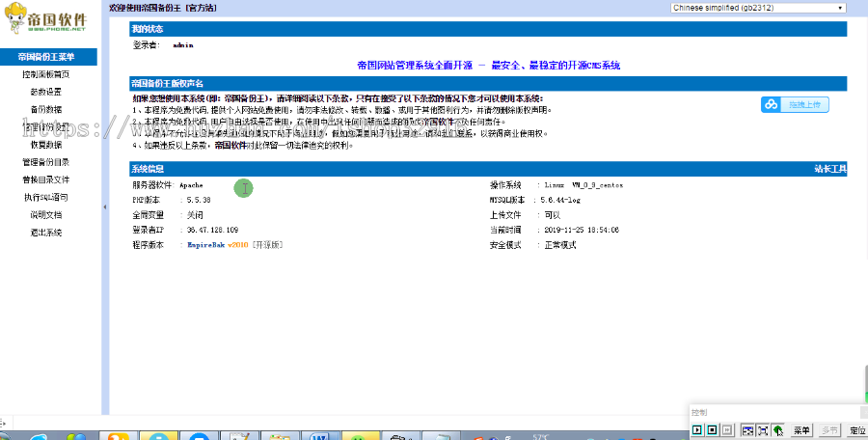Open the 站长工具 link
This screenshot has height=440, width=868.
(x=830, y=169)
